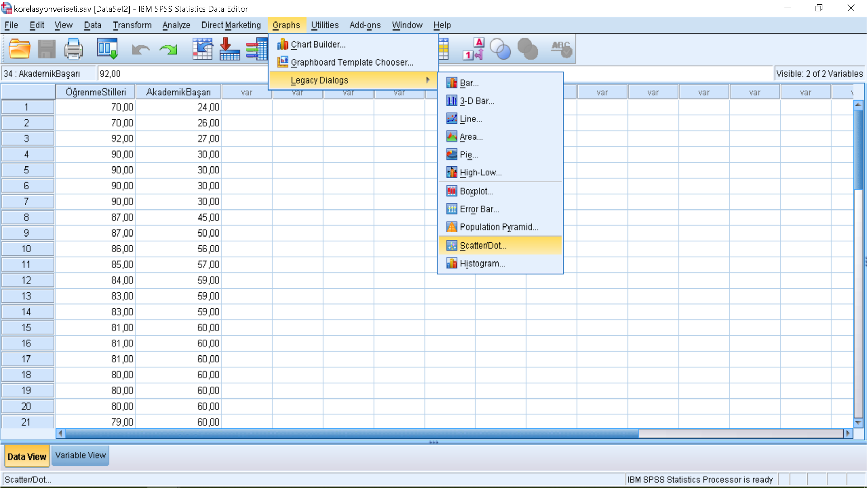Click cell 84,00 in row 12

[x=95, y=280]
